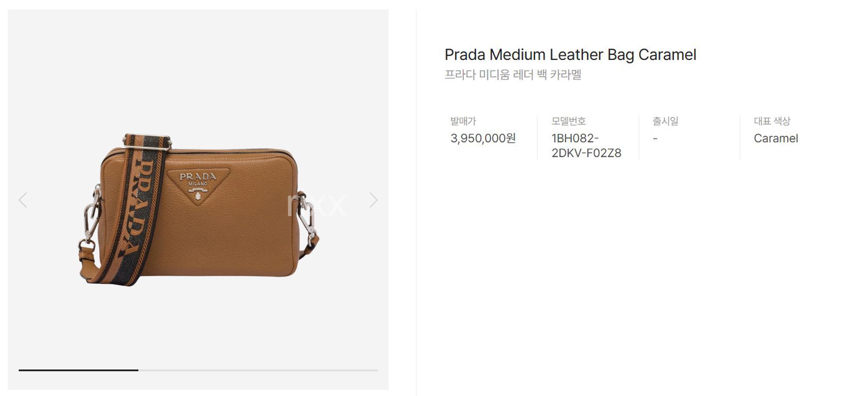
Task: Select the Caramel color value
Action: coord(776,138)
